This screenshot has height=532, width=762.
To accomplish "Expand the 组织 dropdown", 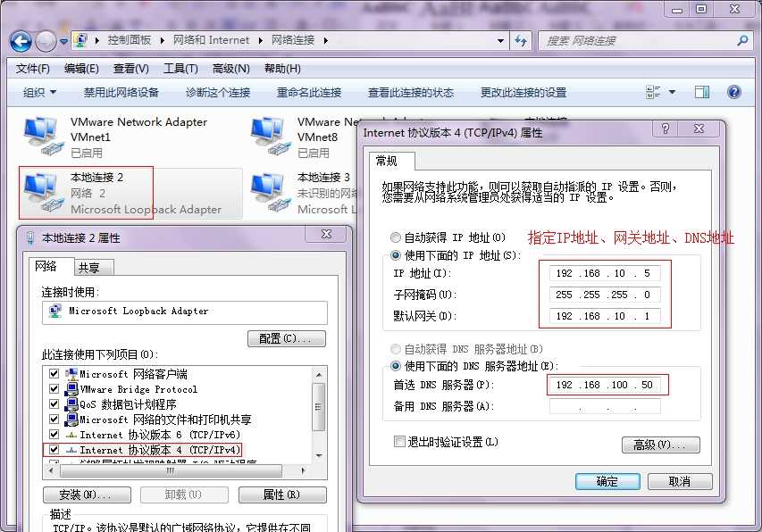I will pyautogui.click(x=40, y=92).
